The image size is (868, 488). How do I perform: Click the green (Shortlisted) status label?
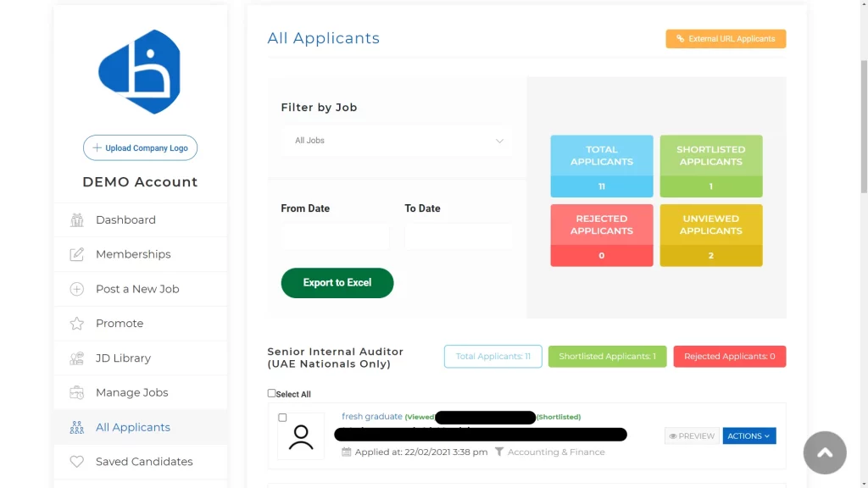click(559, 417)
